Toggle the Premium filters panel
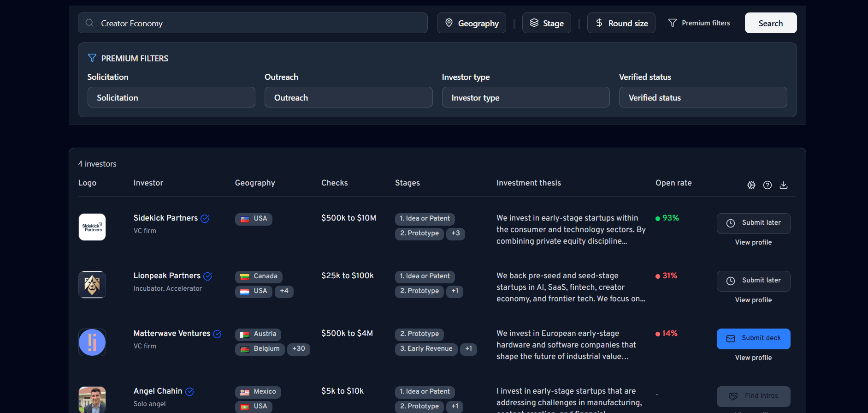The height and width of the screenshot is (413, 868). click(699, 23)
